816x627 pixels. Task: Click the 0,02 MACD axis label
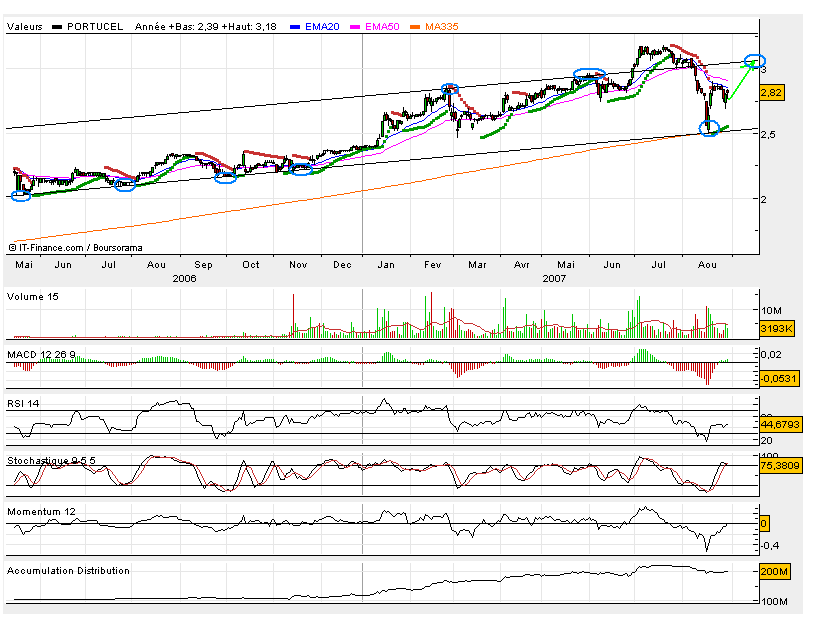pos(771,354)
